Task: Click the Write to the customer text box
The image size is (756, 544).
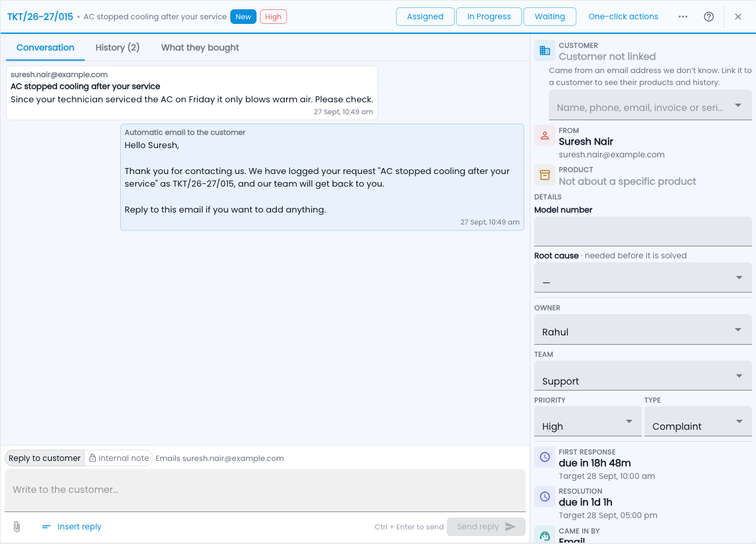Action: click(x=265, y=490)
